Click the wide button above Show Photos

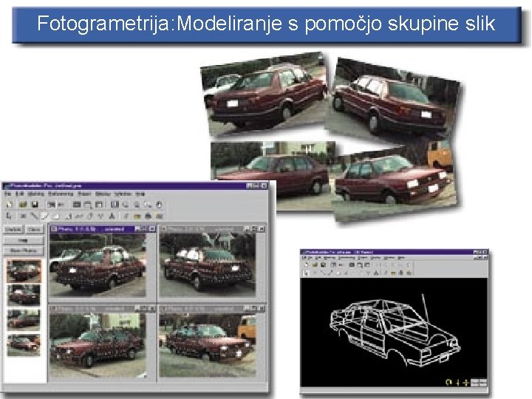24,240
